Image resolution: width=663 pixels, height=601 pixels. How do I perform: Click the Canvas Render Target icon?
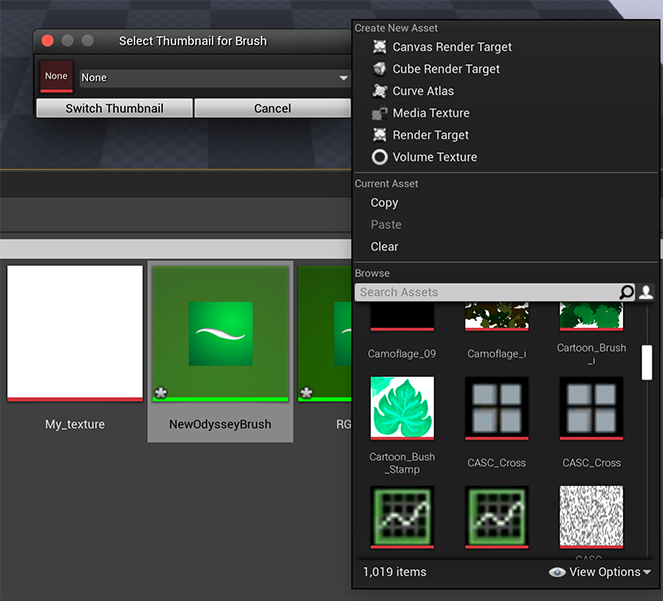tap(379, 47)
